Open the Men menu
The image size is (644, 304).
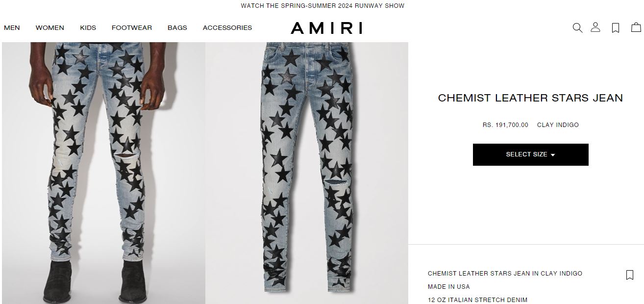12,28
